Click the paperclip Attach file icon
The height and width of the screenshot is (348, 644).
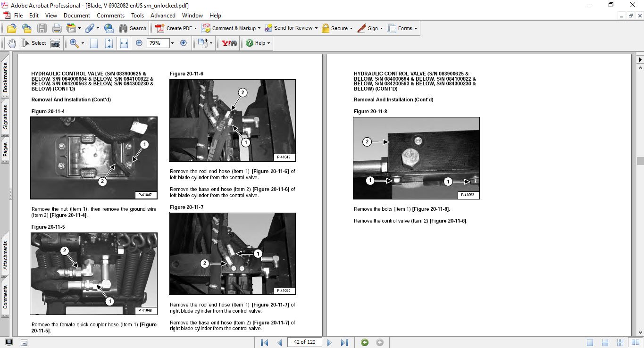(90, 28)
